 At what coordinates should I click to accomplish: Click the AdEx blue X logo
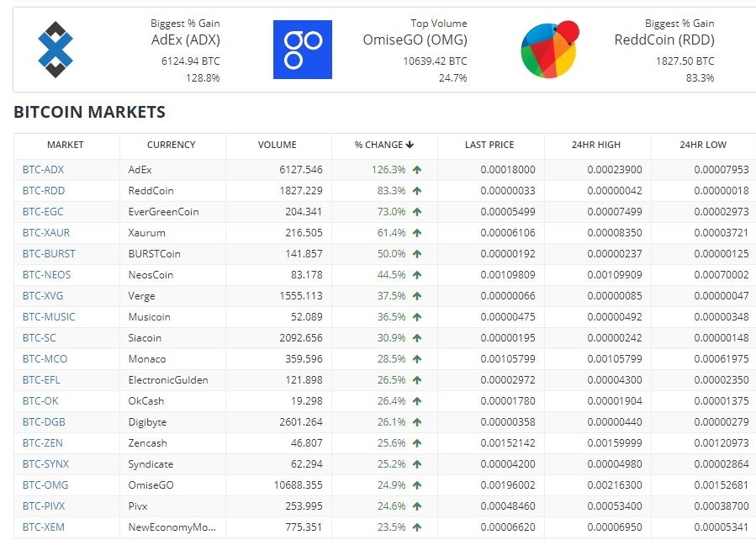[56, 49]
